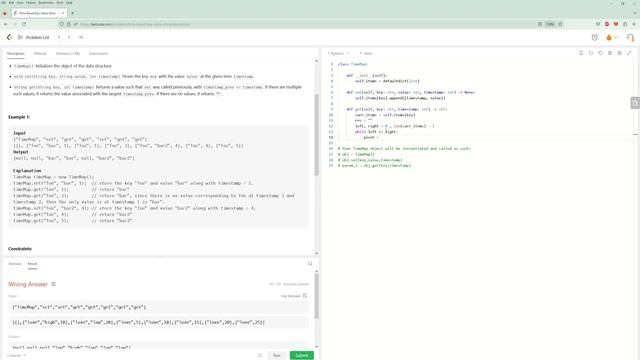
Task: Switch to the Result tab
Action: tap(32, 264)
